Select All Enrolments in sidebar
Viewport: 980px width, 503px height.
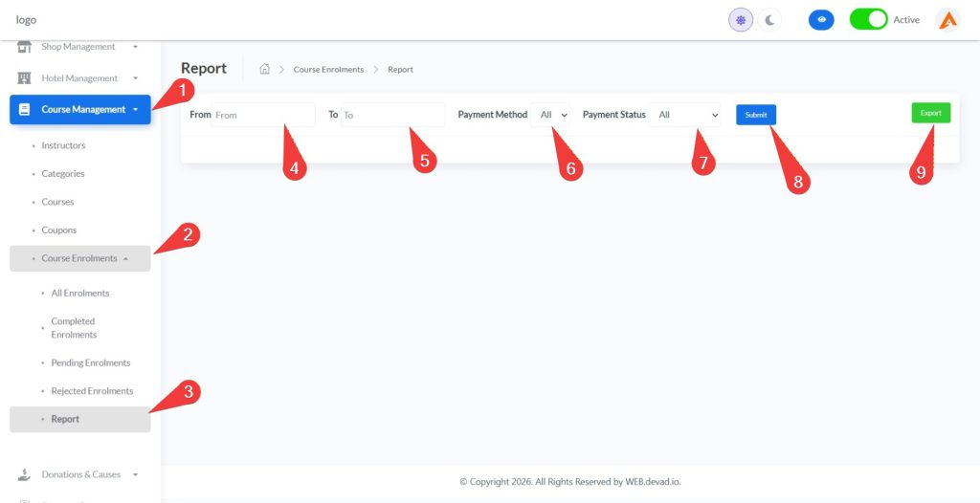[x=79, y=293]
